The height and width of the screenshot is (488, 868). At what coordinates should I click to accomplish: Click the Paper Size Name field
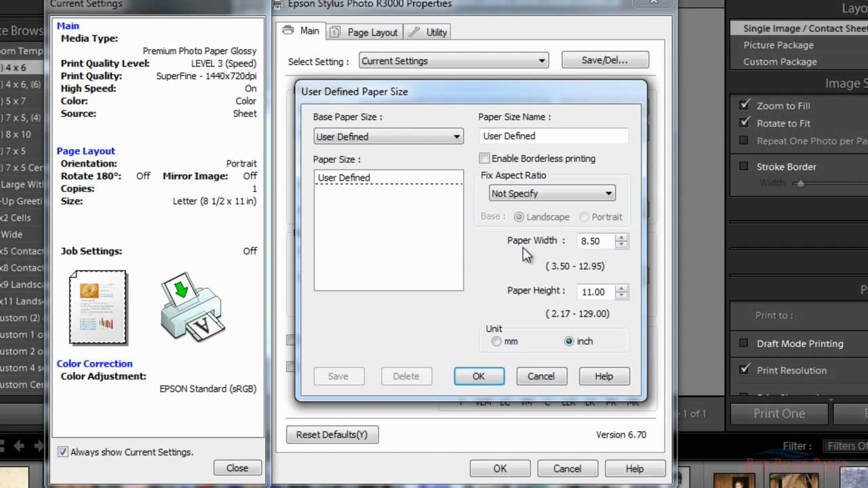(553, 136)
